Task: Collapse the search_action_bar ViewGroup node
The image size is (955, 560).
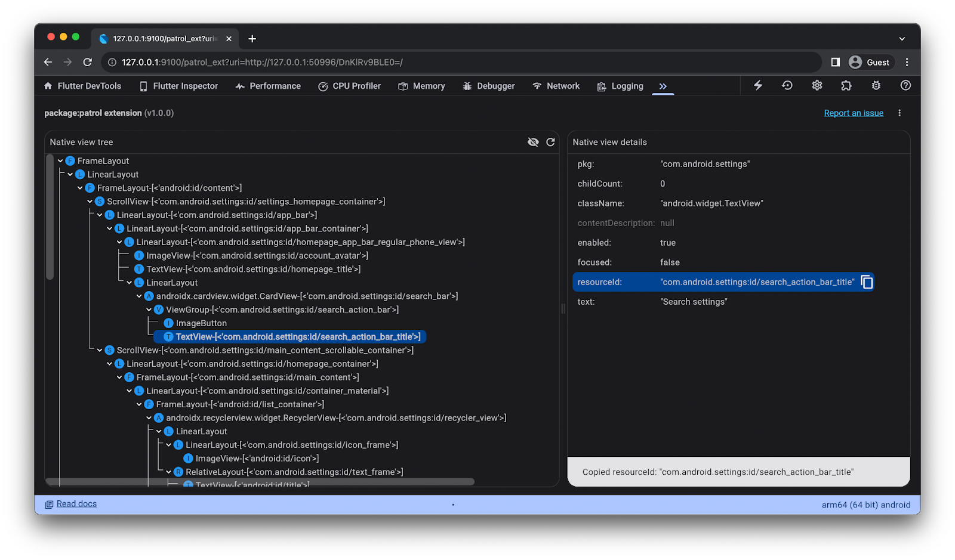Action: click(x=149, y=310)
